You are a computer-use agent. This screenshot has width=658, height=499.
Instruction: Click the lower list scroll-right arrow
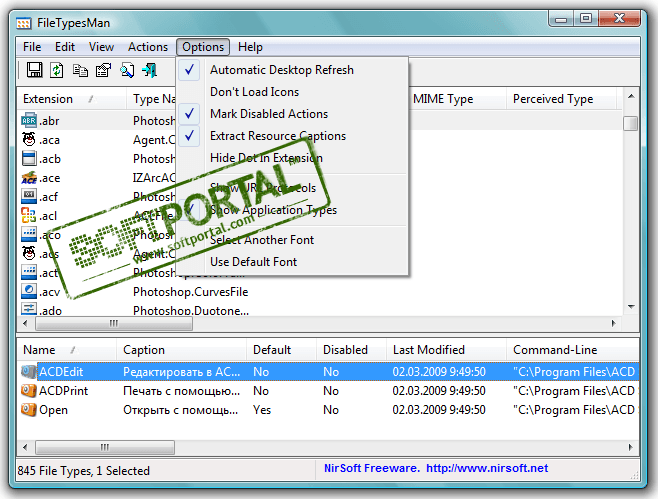click(631, 447)
